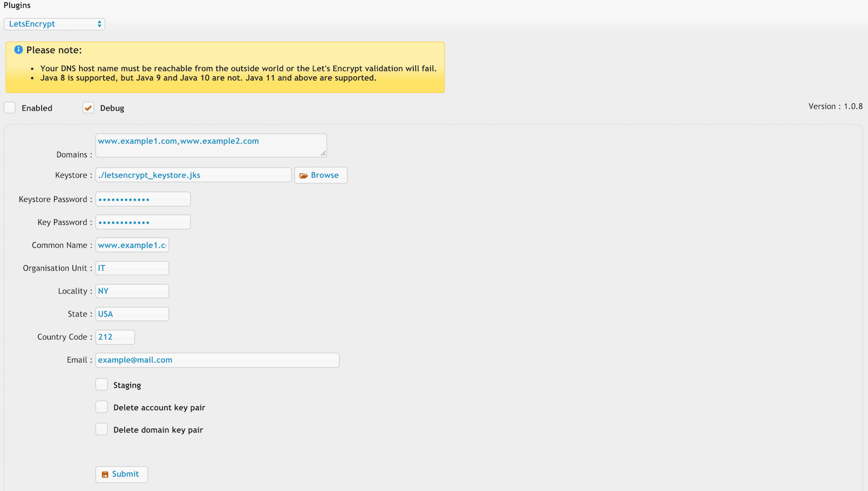Click the Version : 1.0.8 text

tap(835, 107)
